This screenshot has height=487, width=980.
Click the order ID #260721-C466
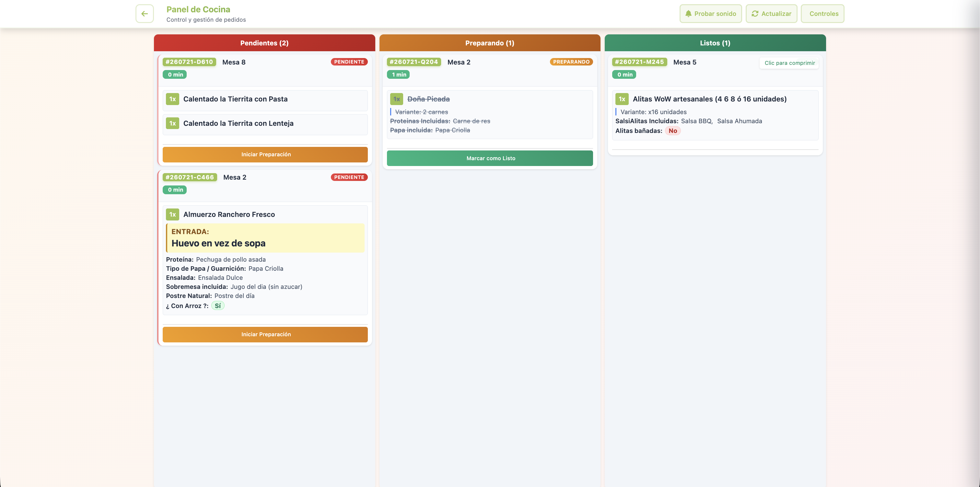point(190,177)
